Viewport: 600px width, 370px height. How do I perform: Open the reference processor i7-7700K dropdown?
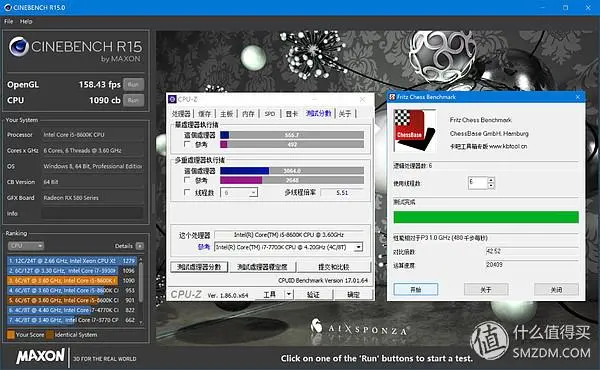358,247
